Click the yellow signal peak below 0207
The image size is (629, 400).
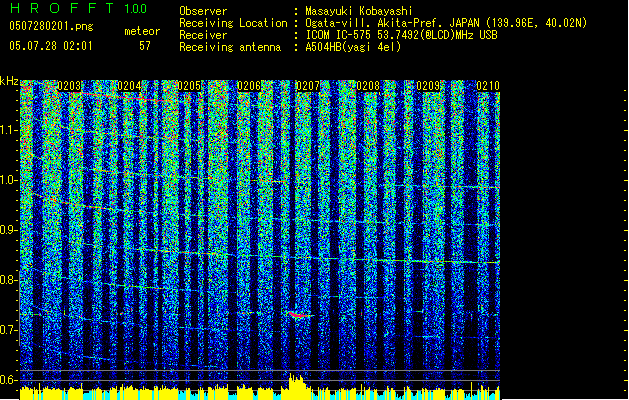point(296,382)
